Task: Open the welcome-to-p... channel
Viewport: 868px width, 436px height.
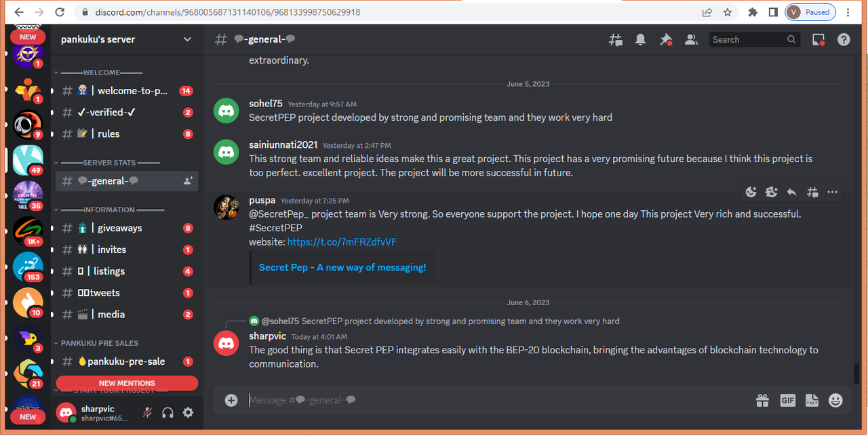Action: pyautogui.click(x=127, y=91)
